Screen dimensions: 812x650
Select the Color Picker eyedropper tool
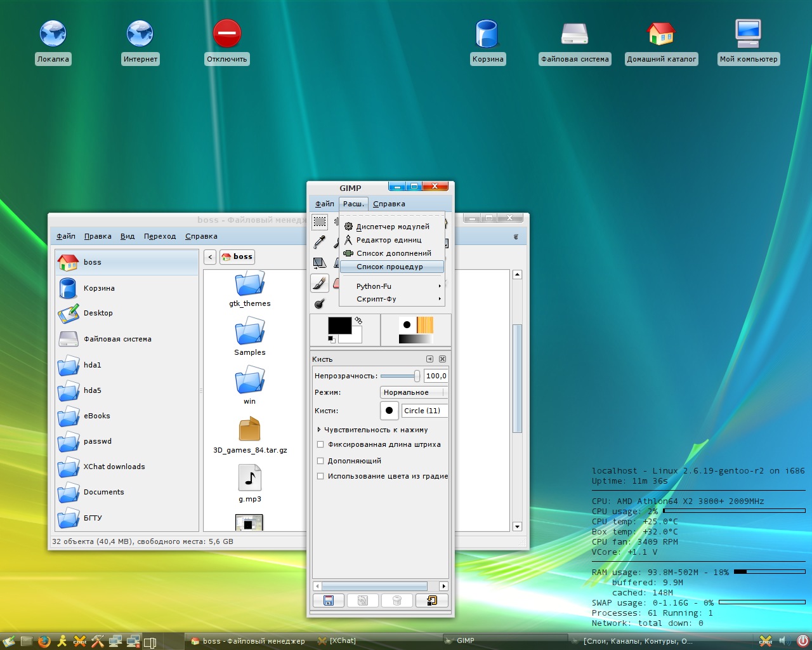click(320, 242)
